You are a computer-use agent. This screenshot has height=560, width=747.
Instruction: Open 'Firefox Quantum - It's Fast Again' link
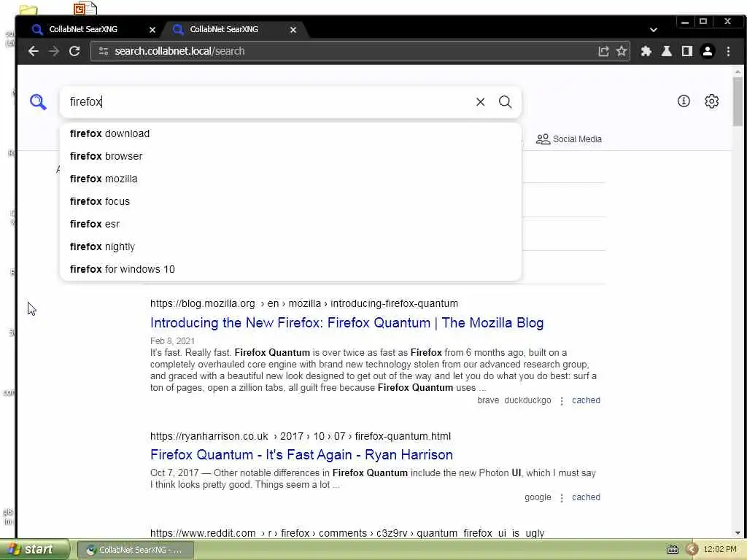coord(301,455)
